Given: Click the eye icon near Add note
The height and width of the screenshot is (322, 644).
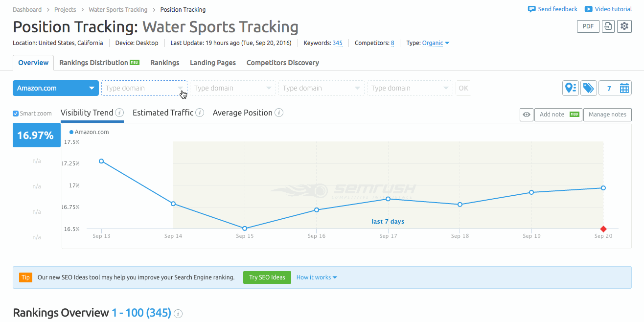Looking at the screenshot, I should click(526, 115).
